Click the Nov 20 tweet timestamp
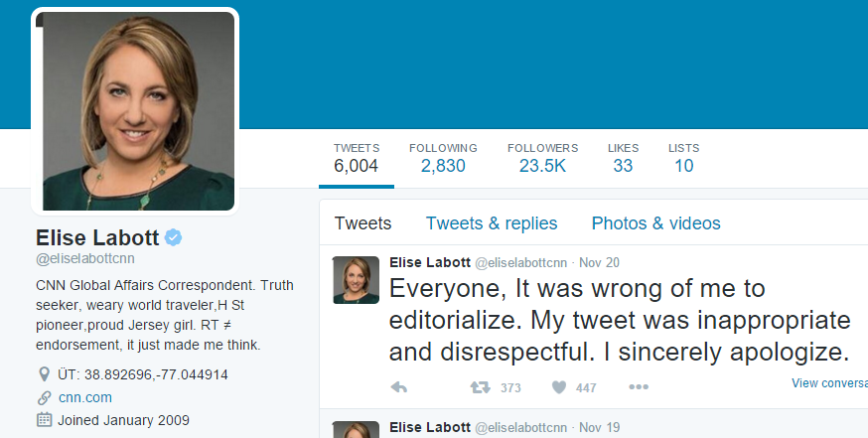 pyautogui.click(x=599, y=263)
